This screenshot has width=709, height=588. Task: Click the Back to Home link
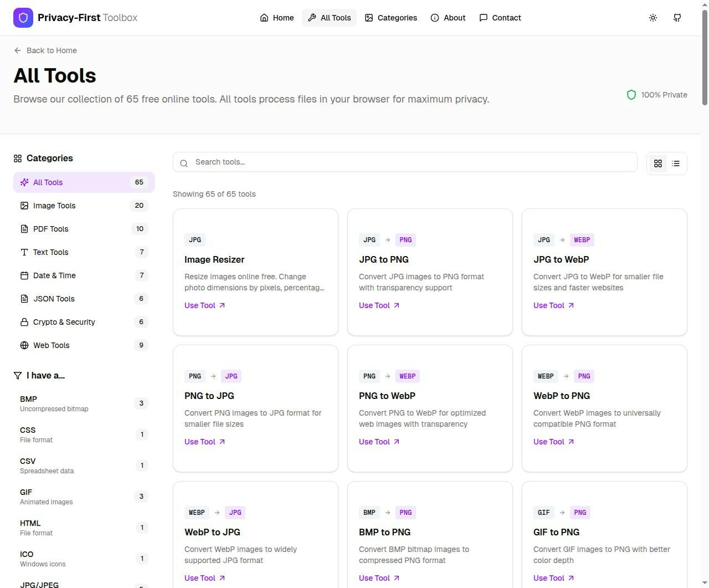(x=45, y=50)
